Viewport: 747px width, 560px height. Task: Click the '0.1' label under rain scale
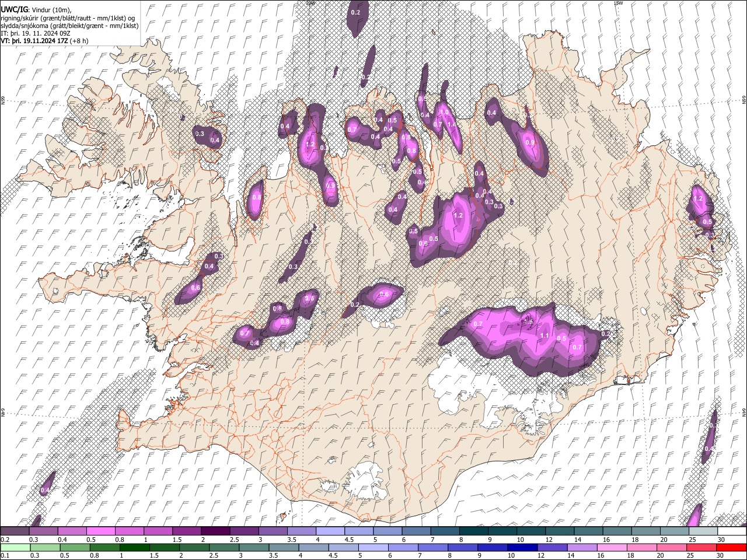(x=4, y=555)
